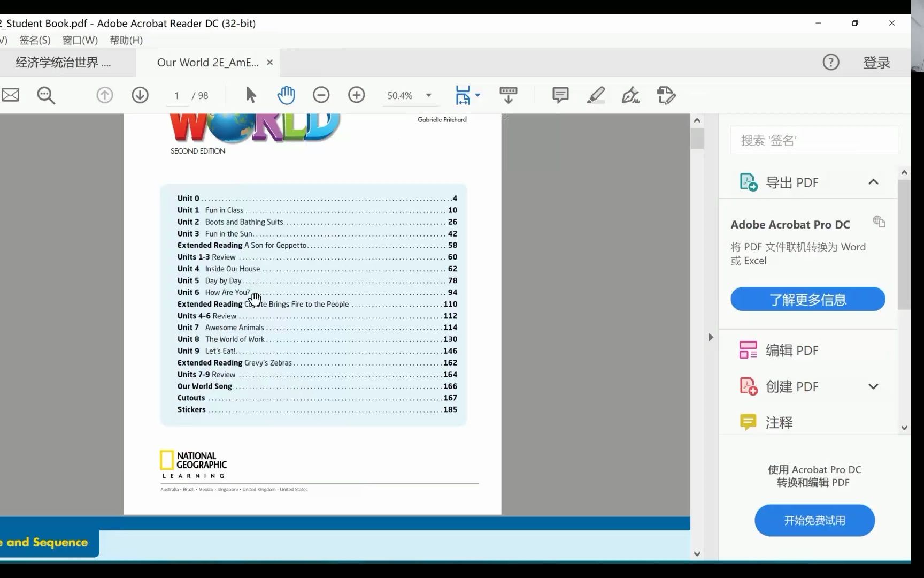Open the 编辑 PDF tool
Image resolution: width=924 pixels, height=578 pixels.
click(x=779, y=350)
